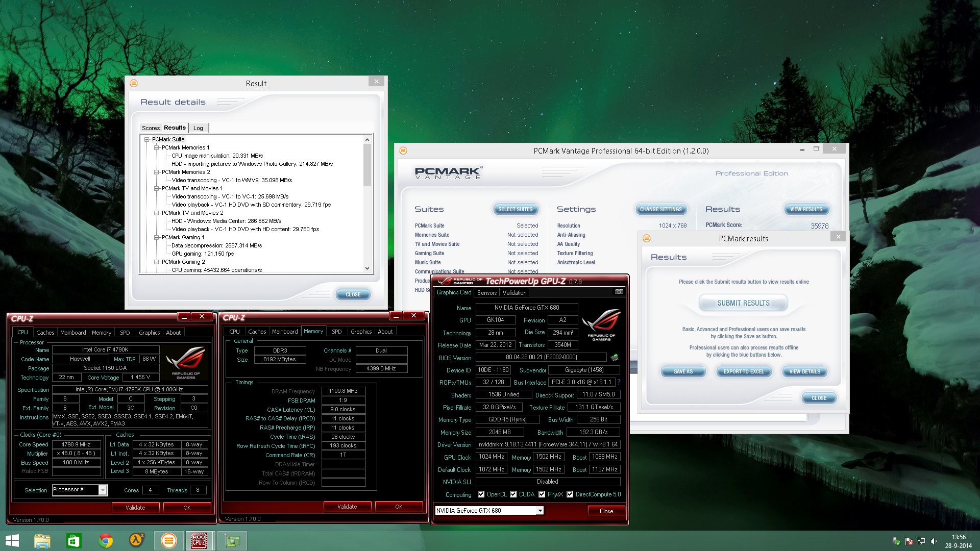The image size is (980, 551).
Task: Click the ROG logo in left CPU-Z
Action: click(x=186, y=362)
